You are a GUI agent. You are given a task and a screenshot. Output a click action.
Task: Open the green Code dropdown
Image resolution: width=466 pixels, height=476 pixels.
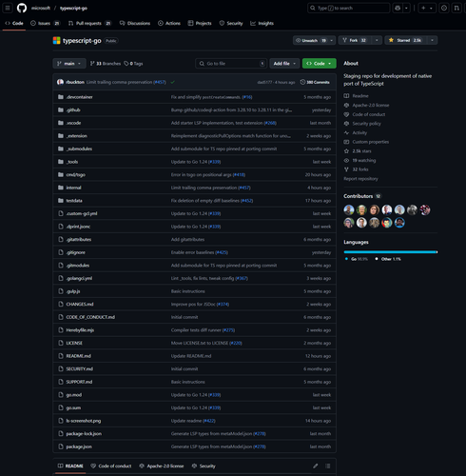pos(319,64)
